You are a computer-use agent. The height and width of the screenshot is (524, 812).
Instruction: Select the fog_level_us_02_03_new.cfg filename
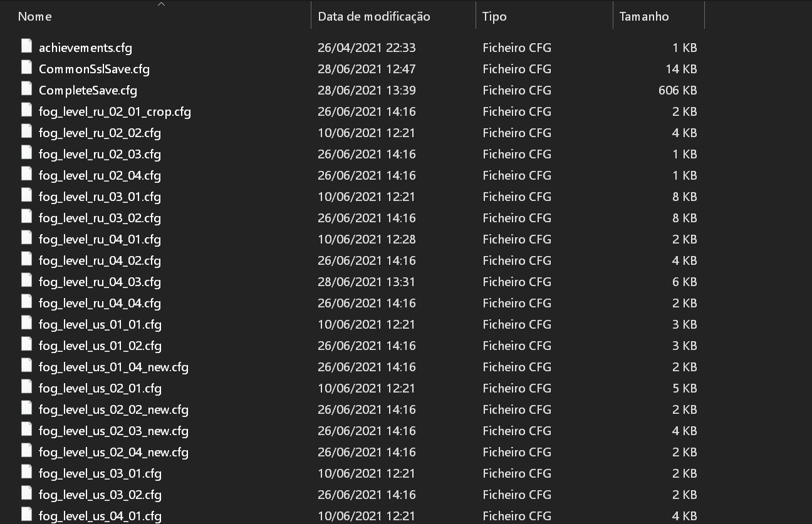(x=113, y=431)
